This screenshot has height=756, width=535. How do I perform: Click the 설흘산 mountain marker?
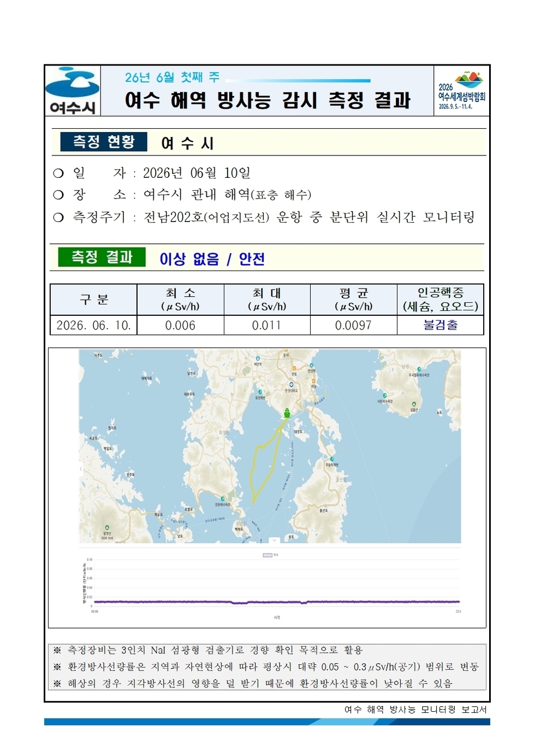coord(414,404)
